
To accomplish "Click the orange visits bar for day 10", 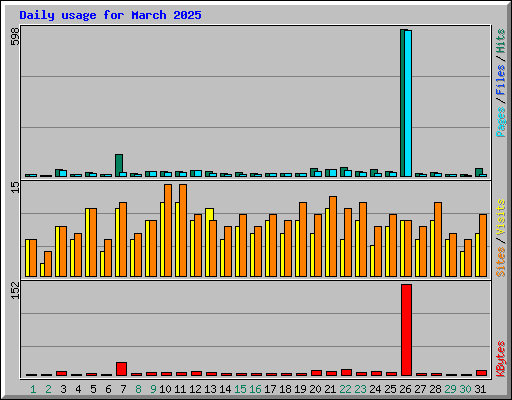I will (168, 230).
